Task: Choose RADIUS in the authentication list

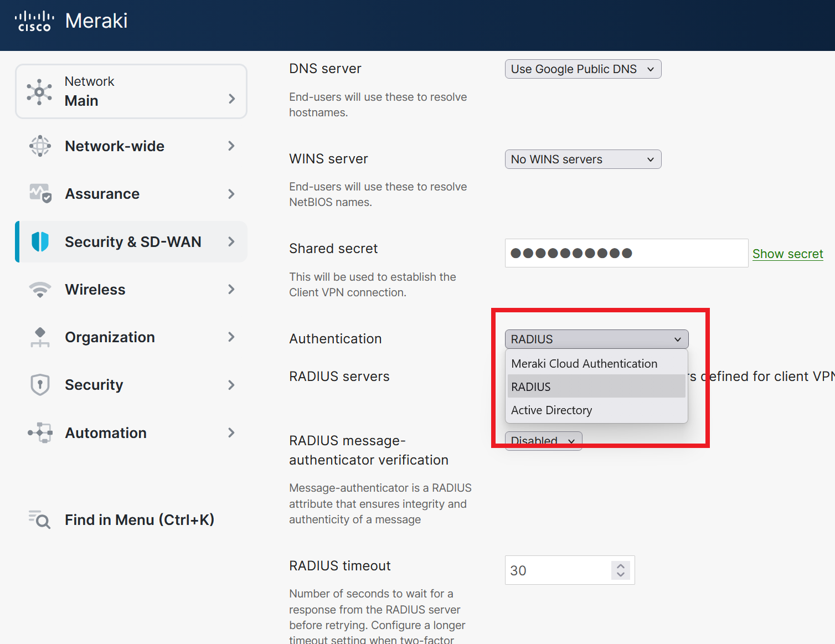Action: [596, 387]
